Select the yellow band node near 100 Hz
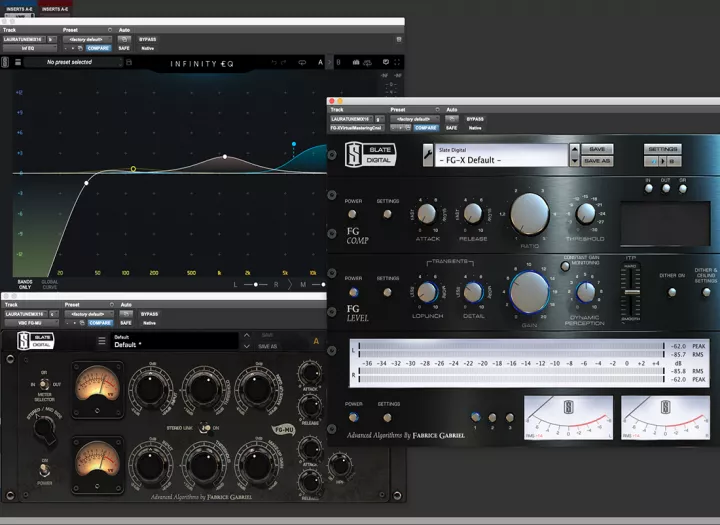This screenshot has height=525, width=720. tap(133, 169)
